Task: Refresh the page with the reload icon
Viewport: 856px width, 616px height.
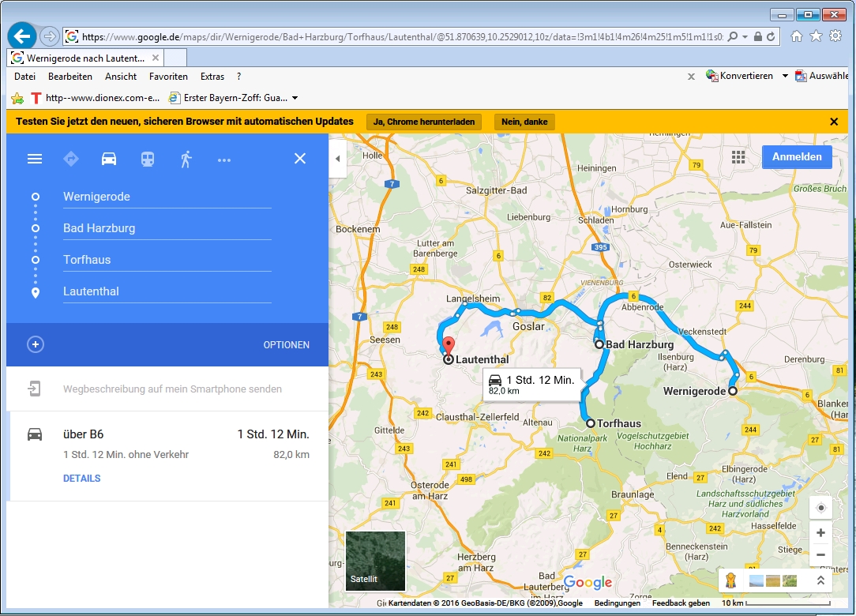Action: tap(771, 36)
